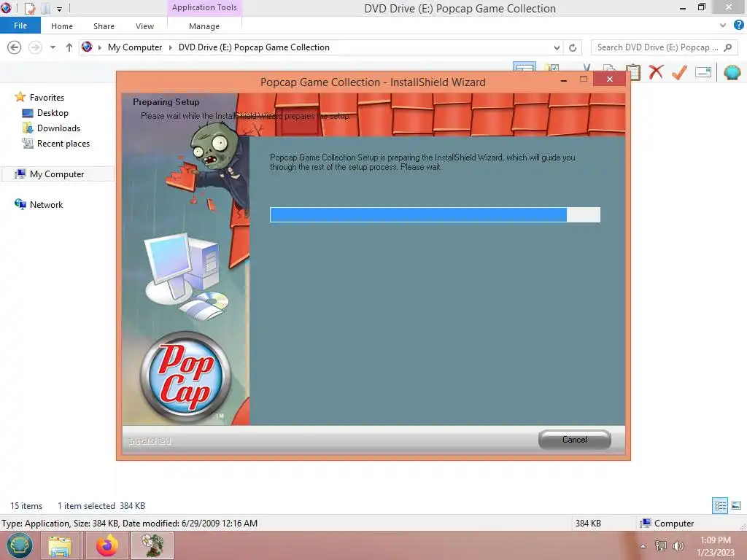Open File Explorer from the taskbar

click(60, 545)
